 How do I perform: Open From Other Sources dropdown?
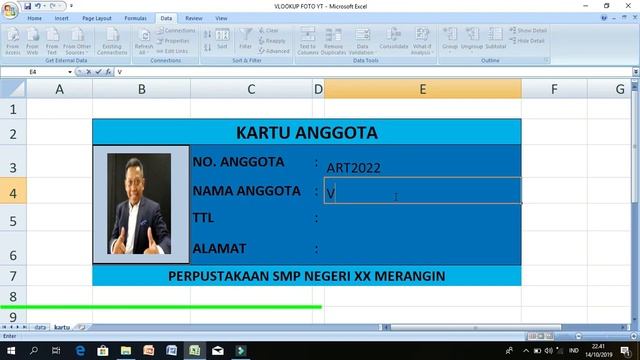77,41
